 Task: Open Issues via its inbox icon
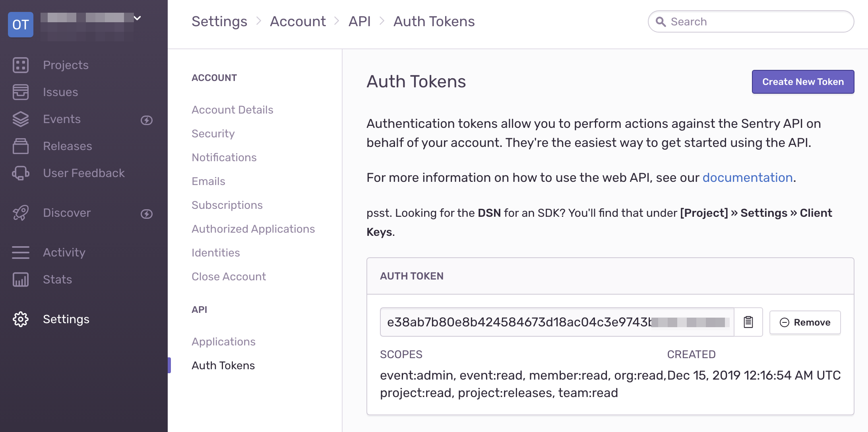[21, 92]
